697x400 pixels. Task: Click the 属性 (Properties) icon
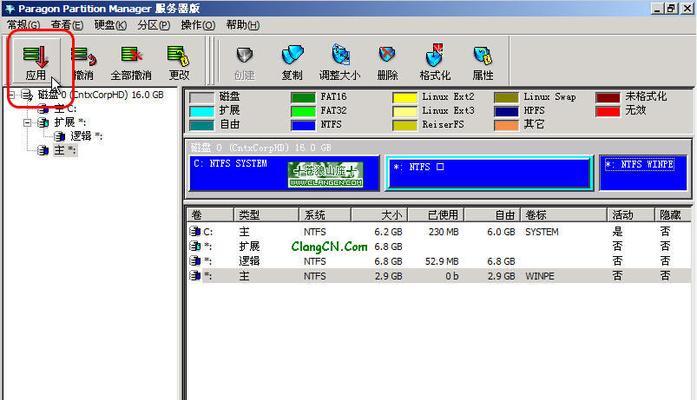[x=483, y=56]
